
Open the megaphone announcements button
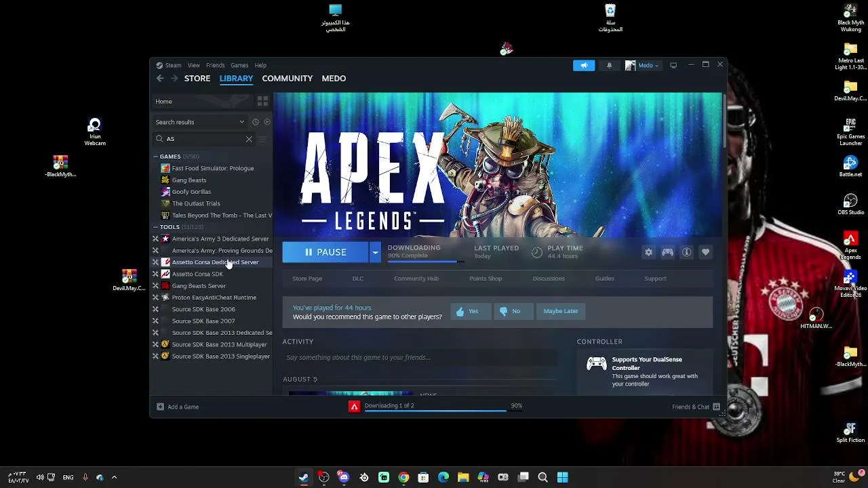pos(584,65)
